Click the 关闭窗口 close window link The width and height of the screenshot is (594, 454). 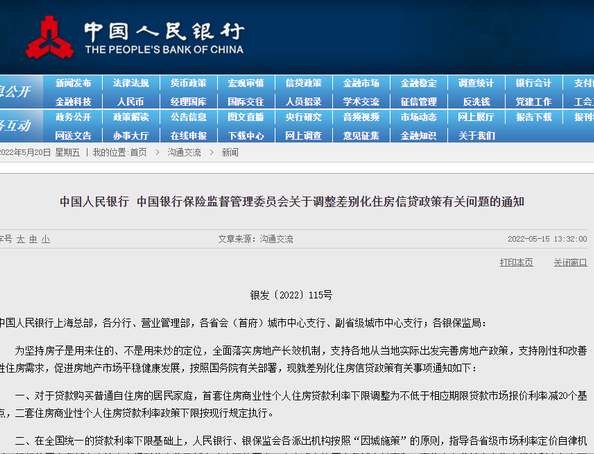(x=571, y=262)
